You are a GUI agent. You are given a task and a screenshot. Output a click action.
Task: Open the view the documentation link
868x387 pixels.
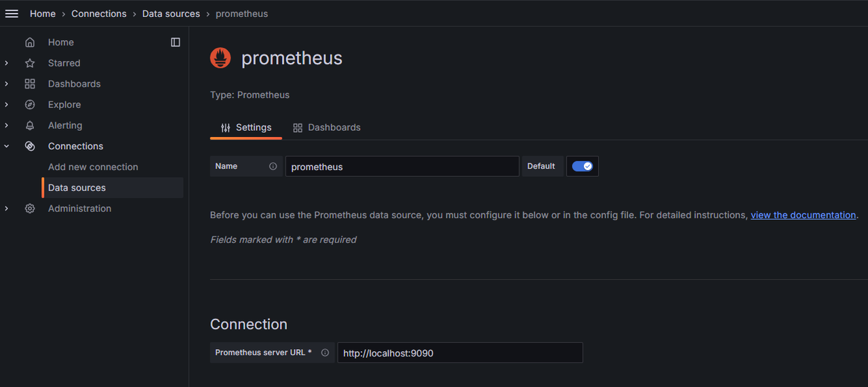click(x=804, y=215)
